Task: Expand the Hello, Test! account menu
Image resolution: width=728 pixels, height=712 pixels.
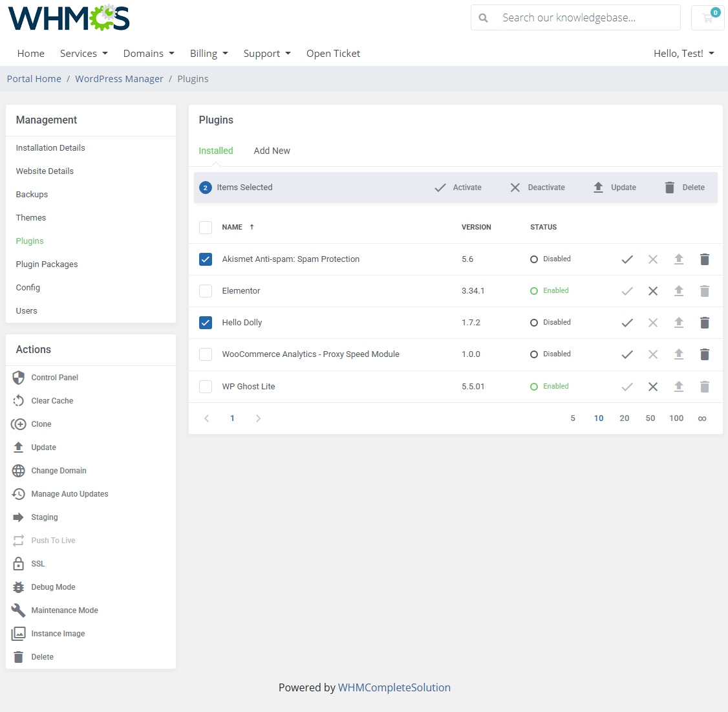Action: pyautogui.click(x=683, y=53)
